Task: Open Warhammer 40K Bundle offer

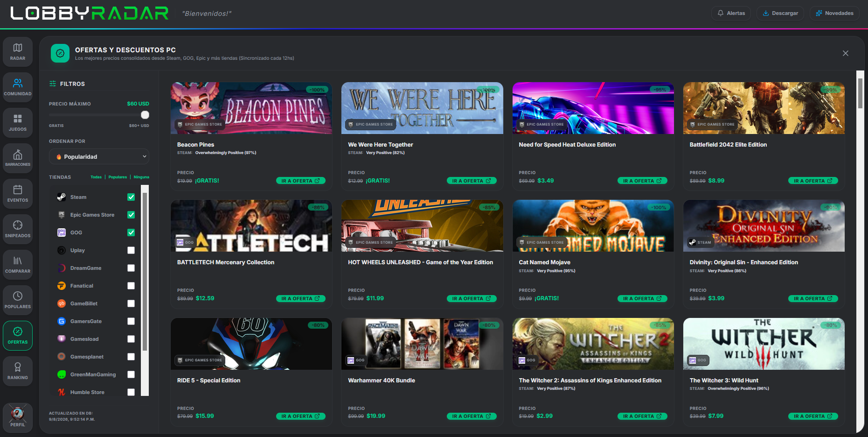Action: [472, 416]
